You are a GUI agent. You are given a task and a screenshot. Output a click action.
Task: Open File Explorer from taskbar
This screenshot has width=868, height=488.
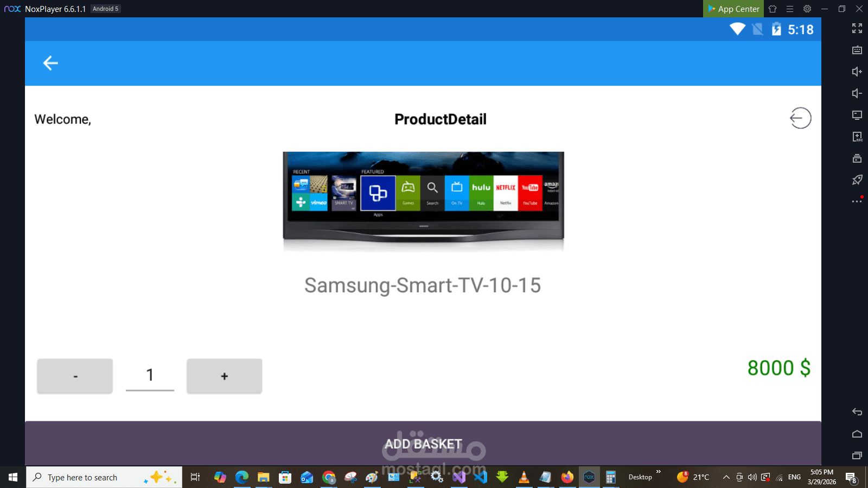click(x=263, y=477)
